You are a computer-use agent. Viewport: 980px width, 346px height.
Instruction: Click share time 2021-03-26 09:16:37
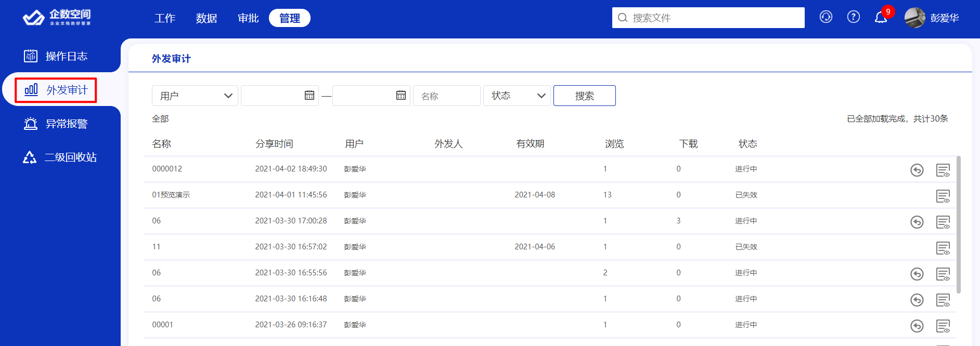click(x=291, y=325)
